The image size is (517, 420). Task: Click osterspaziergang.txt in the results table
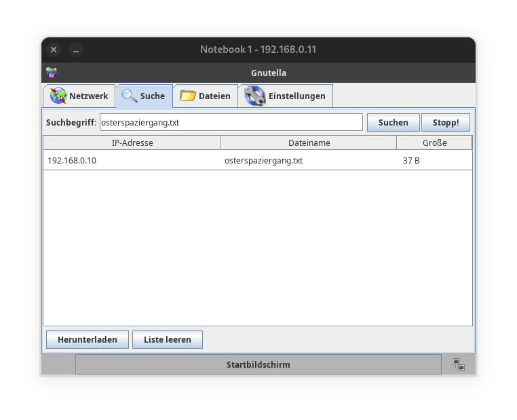263,161
